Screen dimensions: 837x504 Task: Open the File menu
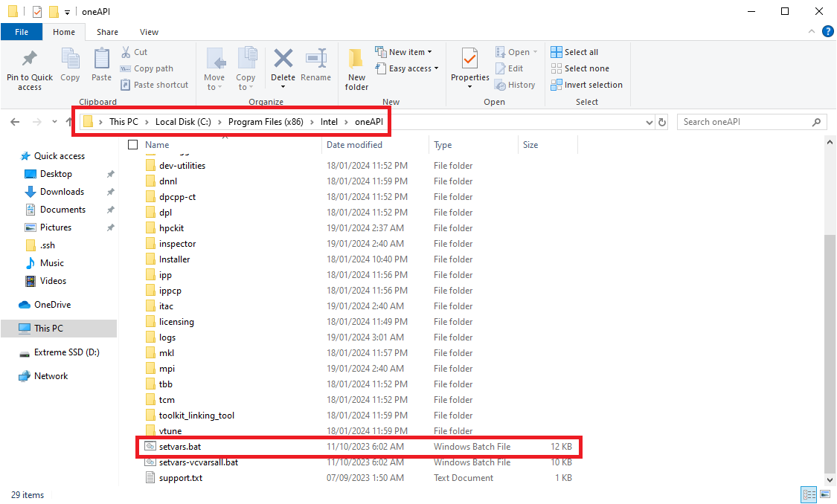tap(22, 32)
